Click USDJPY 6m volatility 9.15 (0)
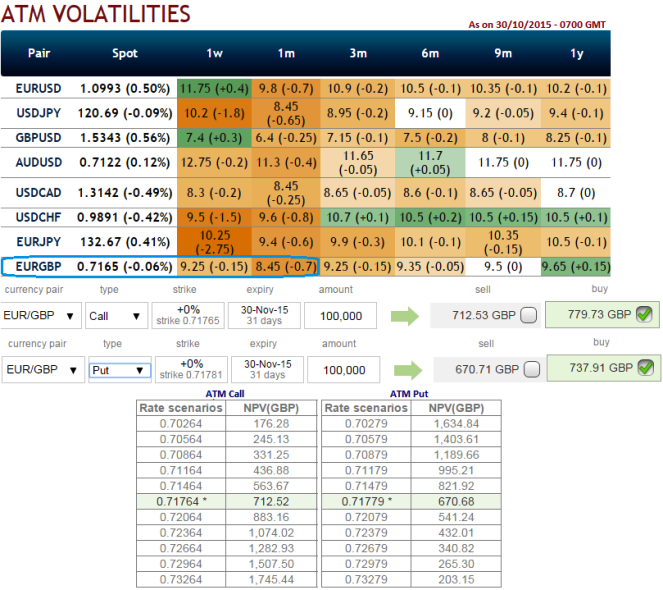Screen dimensions: 663x590 430,113
